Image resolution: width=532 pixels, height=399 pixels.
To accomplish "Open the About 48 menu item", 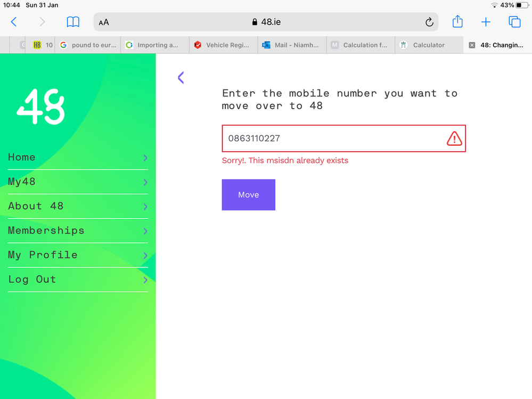I will point(36,206).
